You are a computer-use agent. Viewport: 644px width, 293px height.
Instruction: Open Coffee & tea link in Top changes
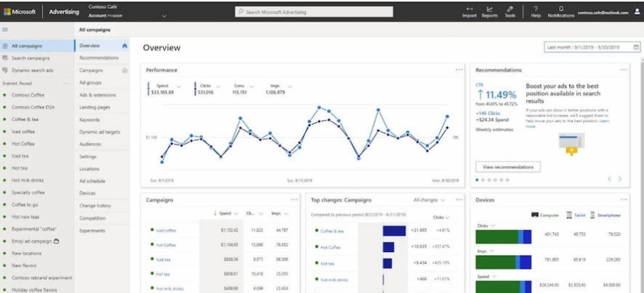pyautogui.click(x=332, y=231)
